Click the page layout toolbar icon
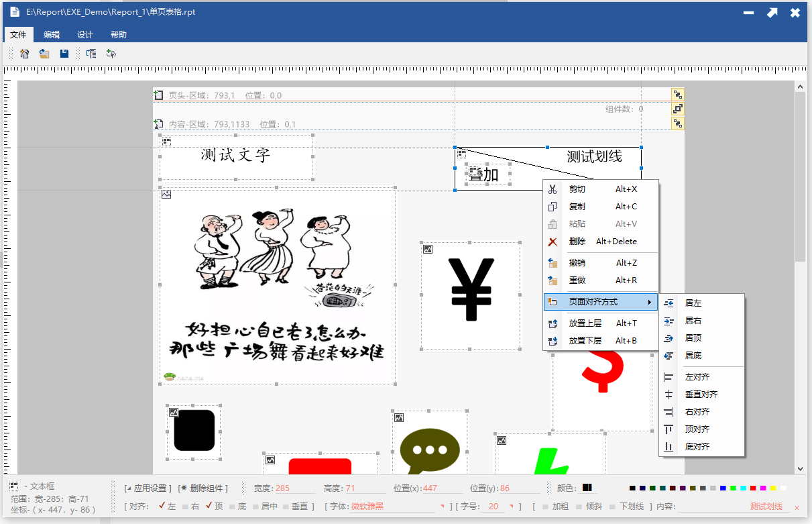 [x=91, y=54]
